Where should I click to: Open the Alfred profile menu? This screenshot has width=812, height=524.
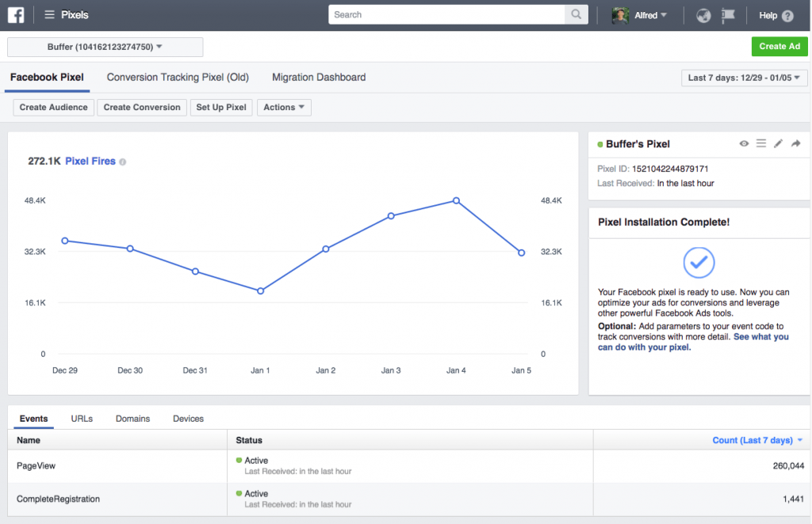(639, 15)
